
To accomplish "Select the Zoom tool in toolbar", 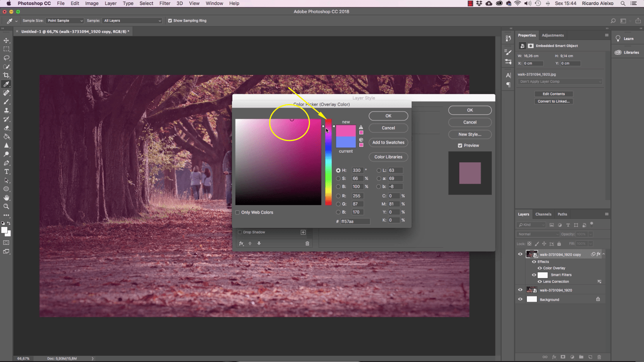I will coord(7,207).
